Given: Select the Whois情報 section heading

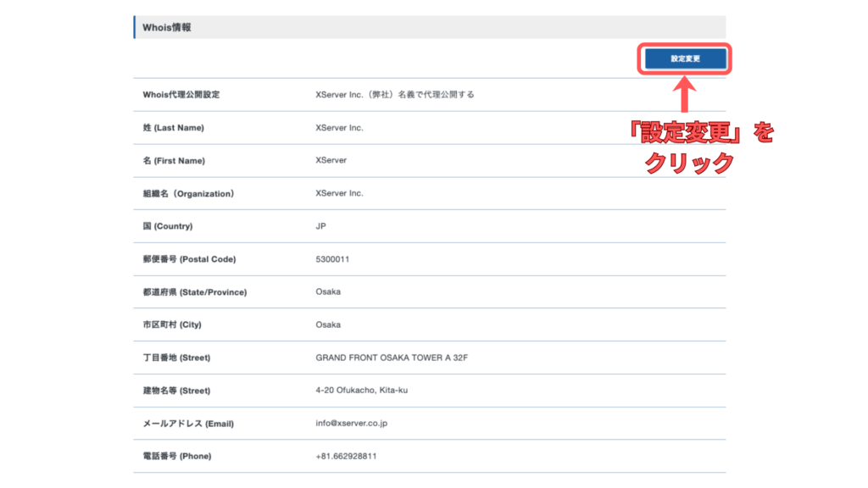Looking at the screenshot, I should click(167, 27).
